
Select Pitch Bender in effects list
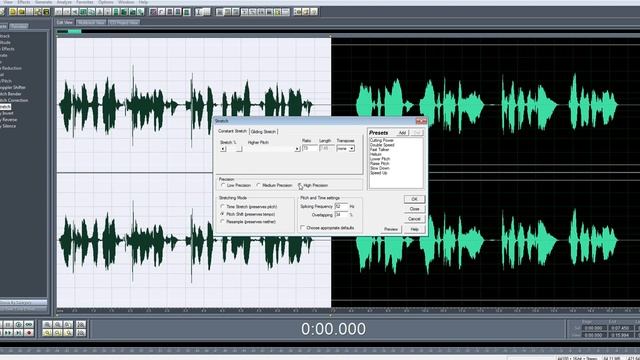(x=11, y=94)
